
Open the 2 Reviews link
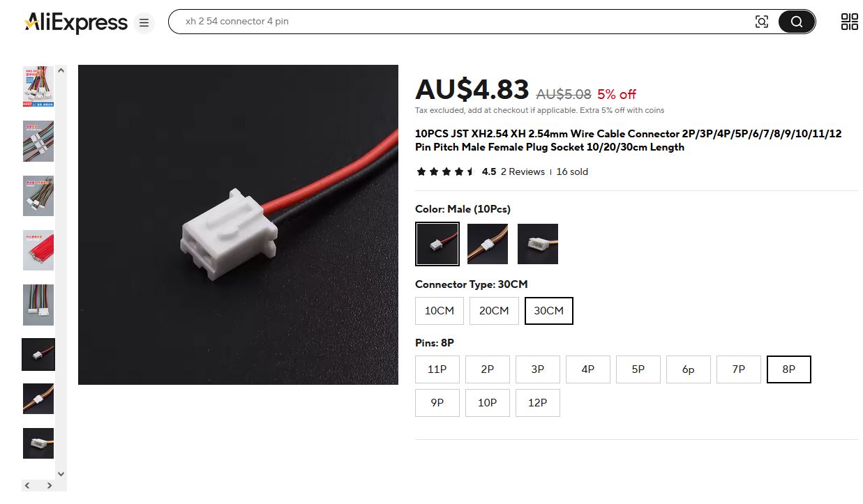523,171
